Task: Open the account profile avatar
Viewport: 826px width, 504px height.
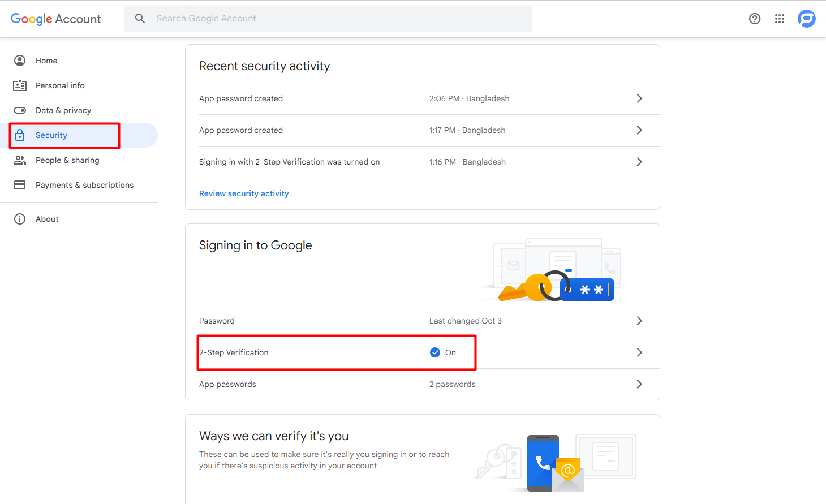Action: [x=807, y=19]
